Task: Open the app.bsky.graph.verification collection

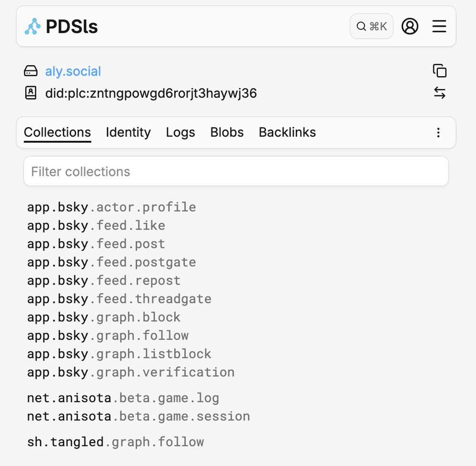Action: coord(130,372)
